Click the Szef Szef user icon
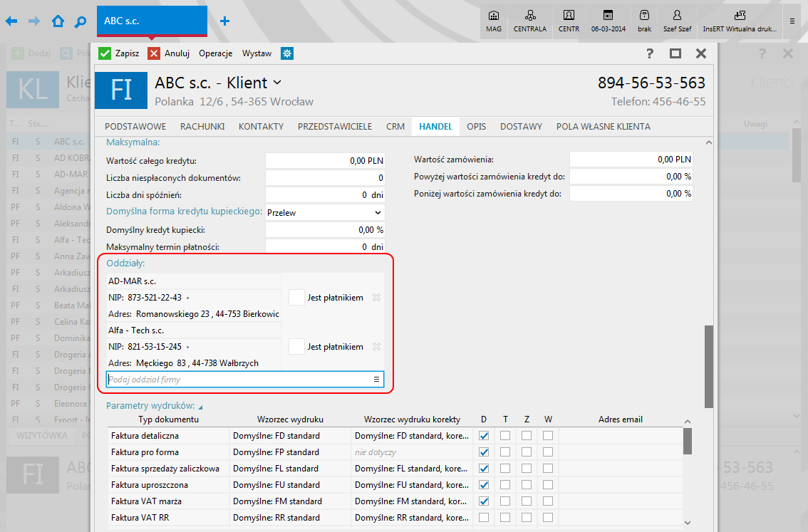Screen dimensions: 808x532 tap(677, 19)
